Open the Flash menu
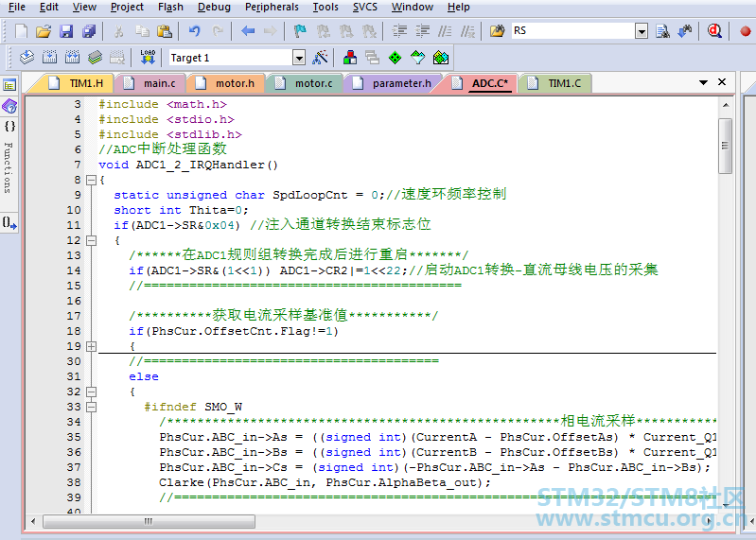This screenshot has width=756, height=540. [x=170, y=7]
